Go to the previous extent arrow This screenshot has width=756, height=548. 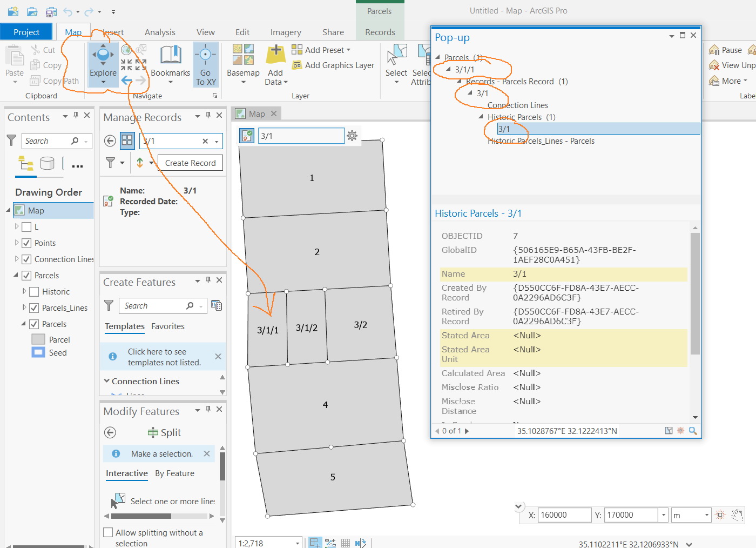[126, 81]
